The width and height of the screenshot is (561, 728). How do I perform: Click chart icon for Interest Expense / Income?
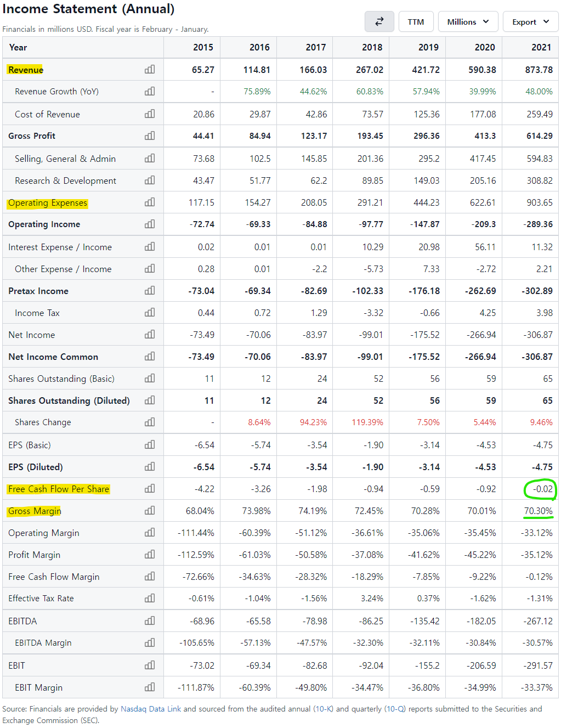tap(150, 247)
